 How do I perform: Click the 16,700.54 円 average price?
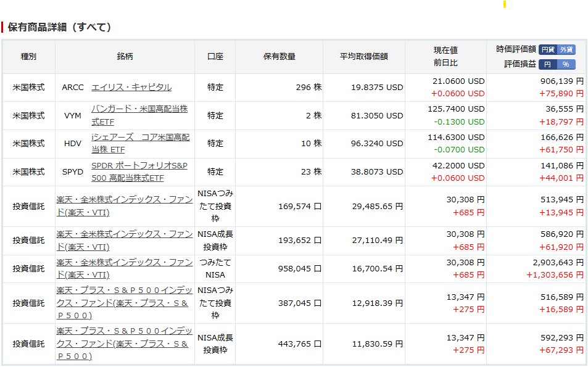click(x=377, y=269)
